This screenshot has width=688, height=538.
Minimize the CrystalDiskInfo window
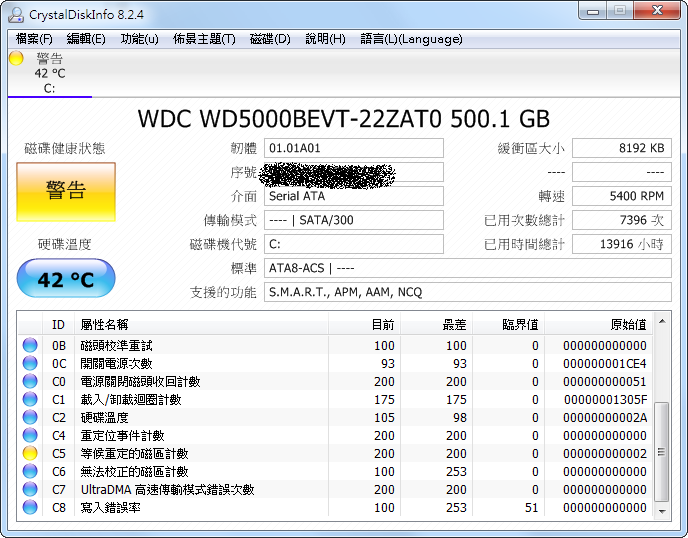pos(593,11)
